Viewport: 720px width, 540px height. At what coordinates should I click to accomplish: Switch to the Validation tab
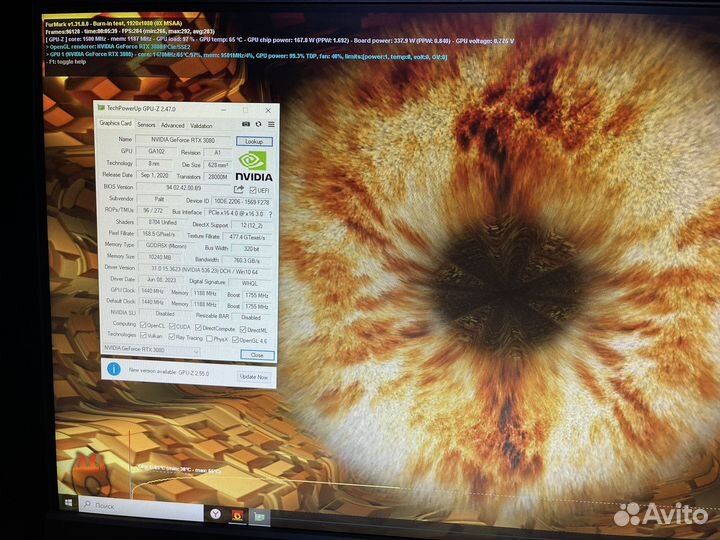tap(201, 126)
